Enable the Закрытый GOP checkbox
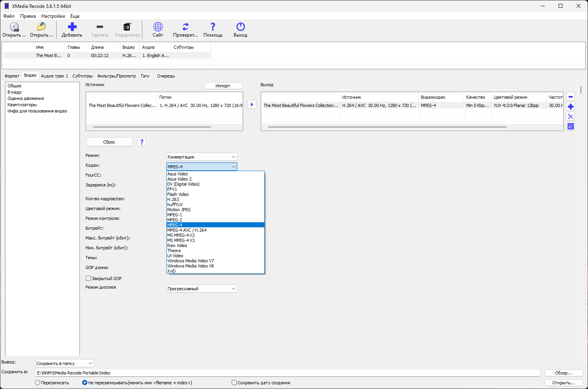Screen dimensions: 588x389 click(x=88, y=278)
